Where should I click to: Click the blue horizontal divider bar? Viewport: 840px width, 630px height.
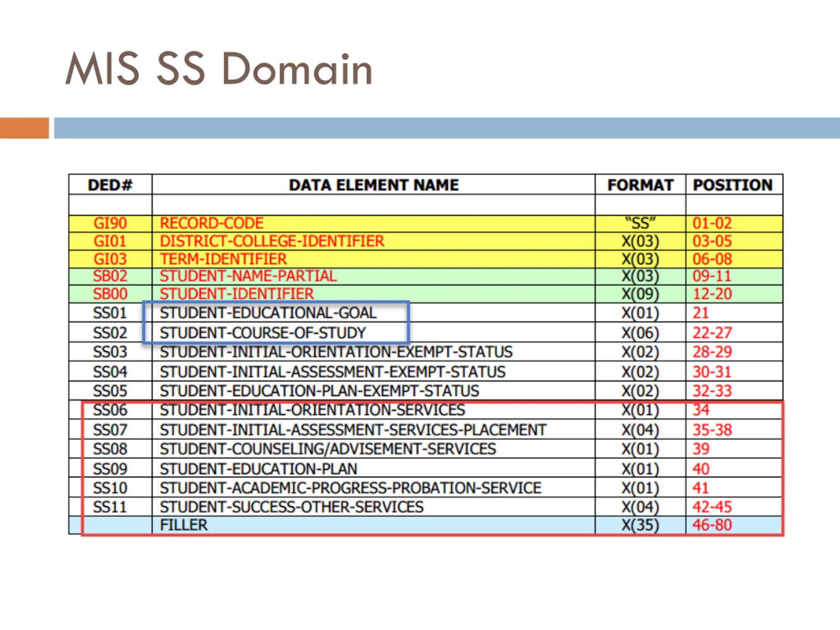click(x=447, y=128)
